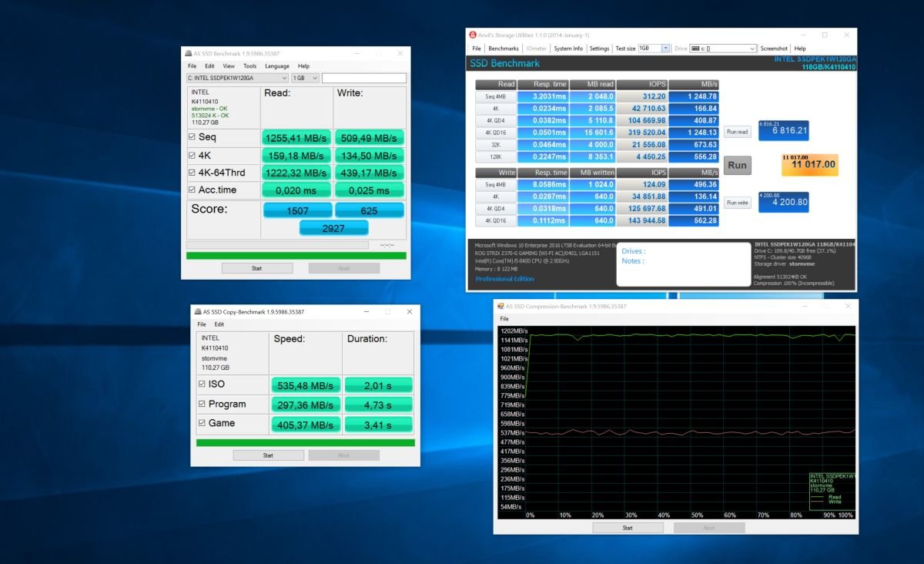Click the Run read button

[737, 132]
